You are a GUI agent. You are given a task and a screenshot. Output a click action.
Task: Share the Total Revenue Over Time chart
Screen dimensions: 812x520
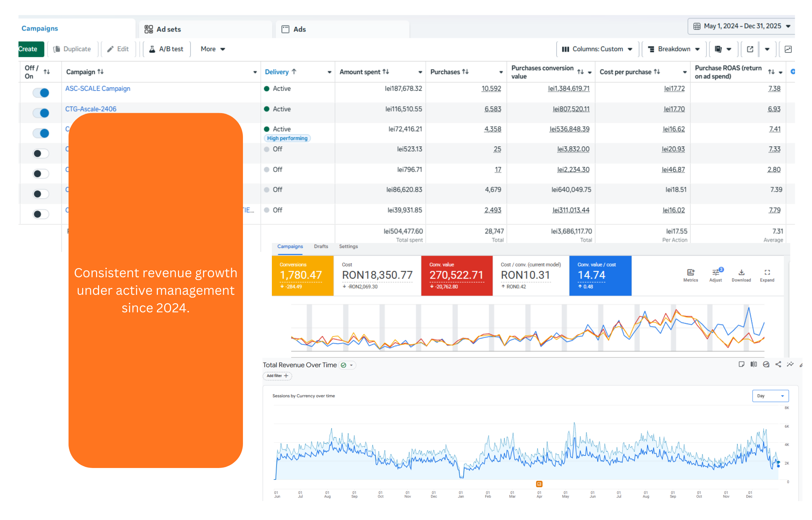tap(778, 365)
